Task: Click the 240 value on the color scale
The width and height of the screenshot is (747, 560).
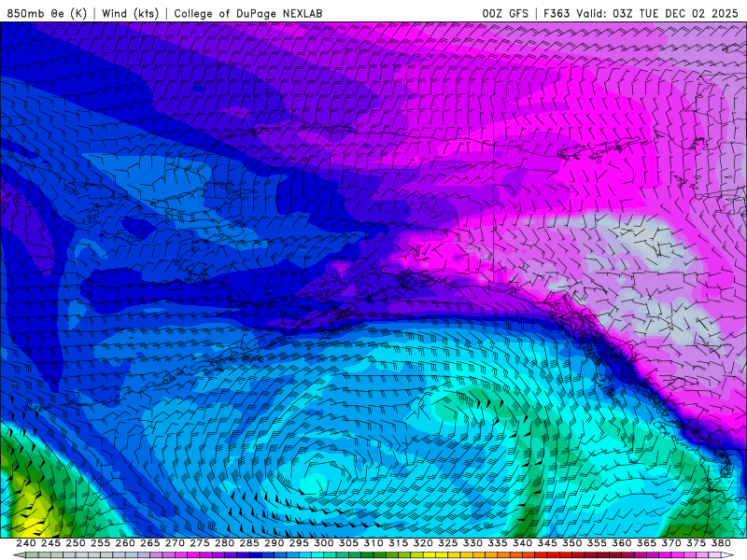Action: 26,543
